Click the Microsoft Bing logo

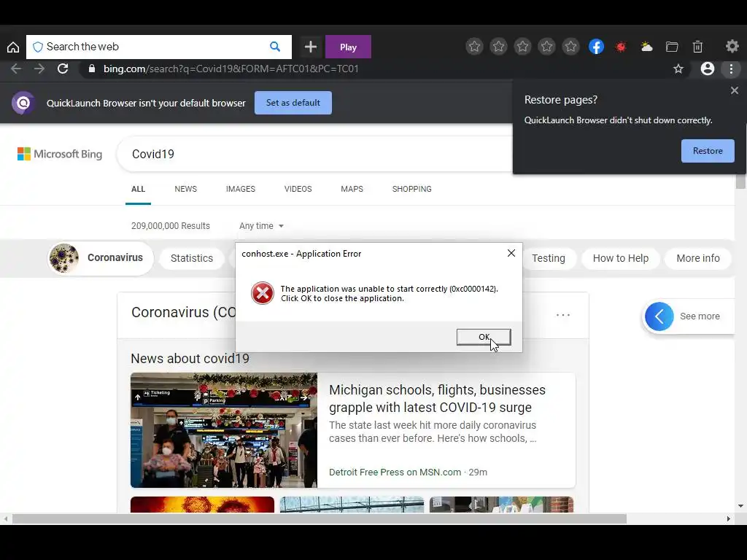pos(60,154)
